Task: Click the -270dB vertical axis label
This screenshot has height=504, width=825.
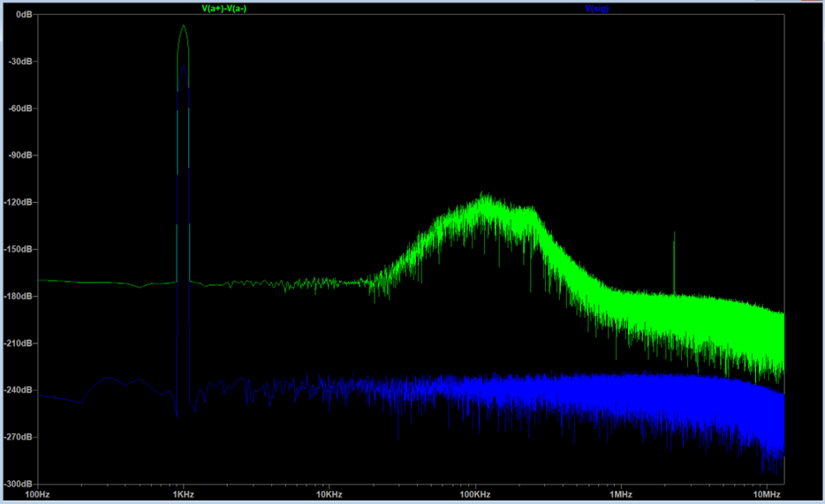Action: pos(19,437)
